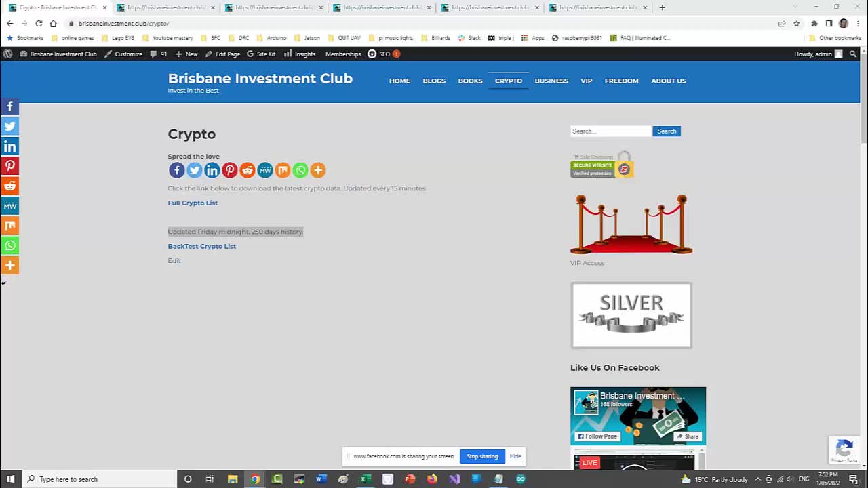Open the New content menu in admin bar
This screenshot has width=868, height=488.
point(186,54)
